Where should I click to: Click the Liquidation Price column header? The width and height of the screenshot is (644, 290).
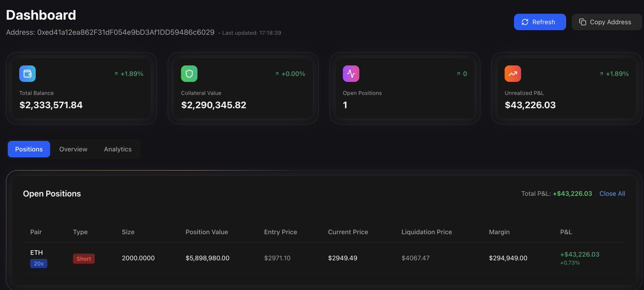(x=426, y=232)
